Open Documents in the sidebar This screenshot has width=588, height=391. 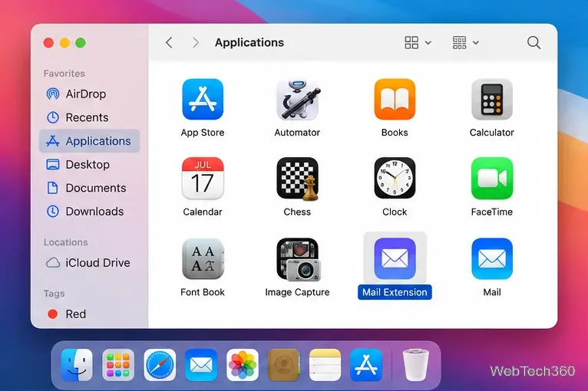89,188
